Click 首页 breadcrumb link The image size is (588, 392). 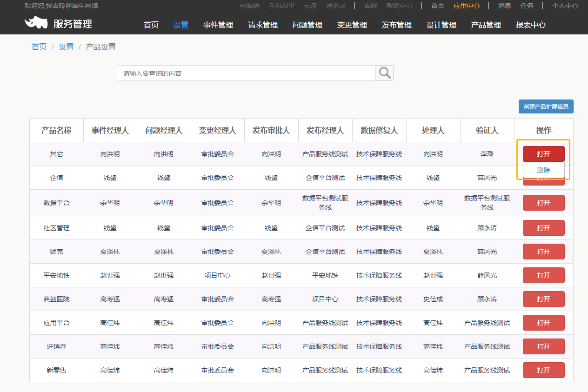39,47
